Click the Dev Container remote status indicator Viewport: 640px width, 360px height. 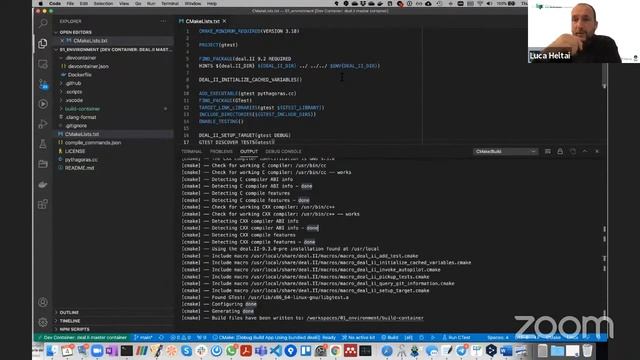point(82,338)
